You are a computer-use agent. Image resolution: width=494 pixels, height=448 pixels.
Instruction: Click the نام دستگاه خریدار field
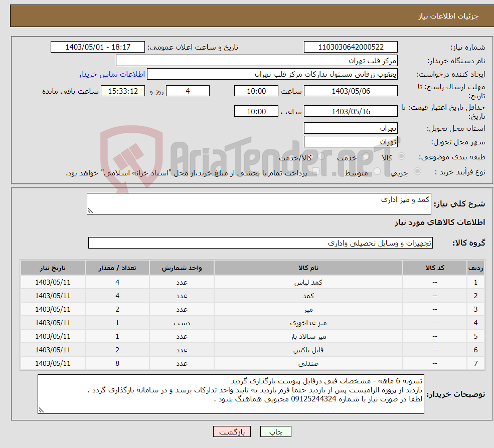coord(257,61)
